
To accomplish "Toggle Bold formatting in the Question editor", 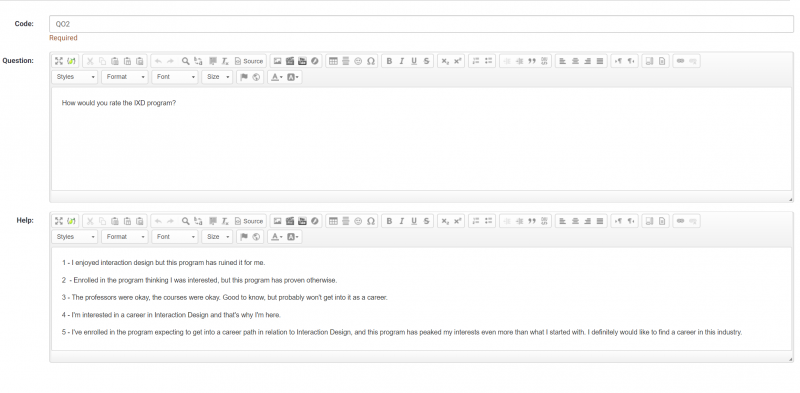I will pyautogui.click(x=389, y=61).
